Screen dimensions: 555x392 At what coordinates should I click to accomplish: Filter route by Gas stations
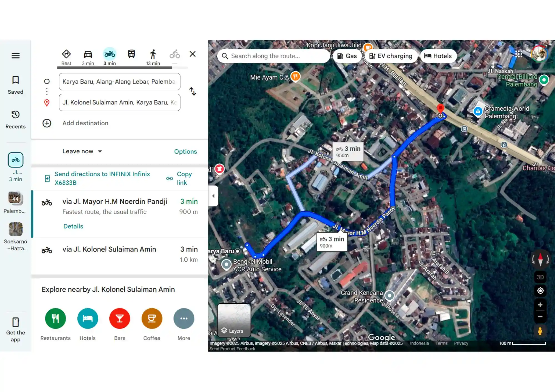pyautogui.click(x=347, y=56)
